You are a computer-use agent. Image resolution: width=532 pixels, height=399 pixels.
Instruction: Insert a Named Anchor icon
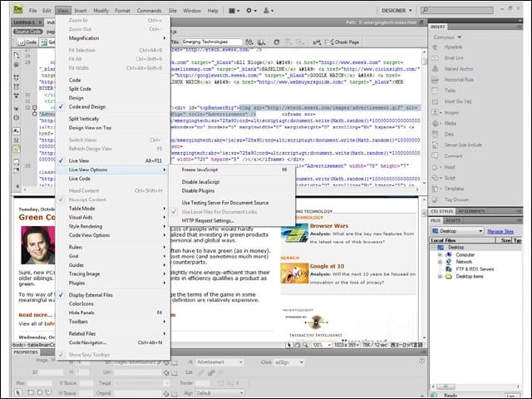[x=436, y=69]
